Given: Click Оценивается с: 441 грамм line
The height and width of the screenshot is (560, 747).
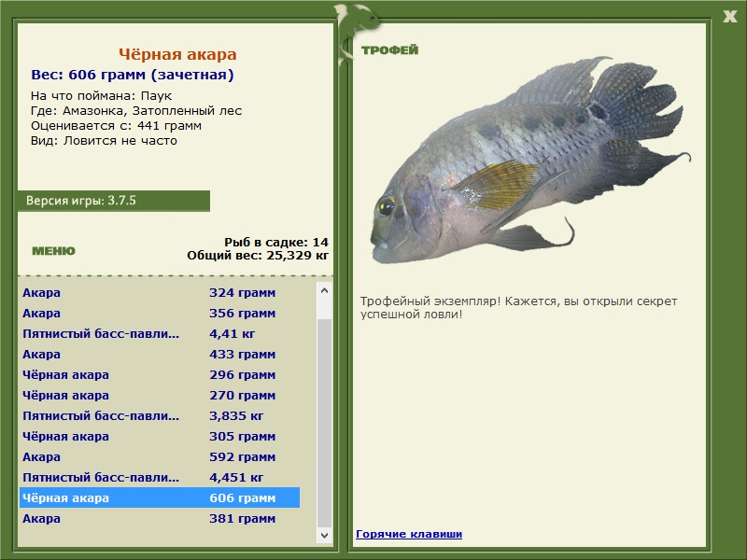Looking at the screenshot, I should coord(116,126).
